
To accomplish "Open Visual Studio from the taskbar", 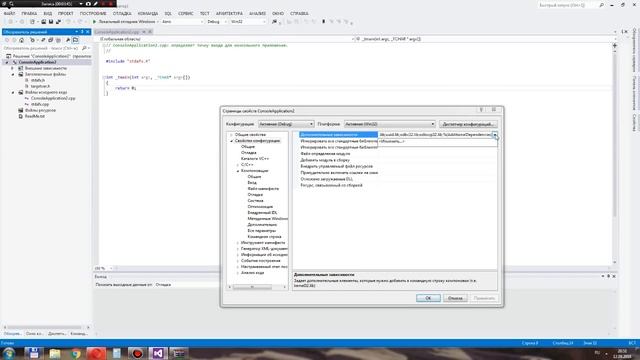I will pyautogui.click(x=158, y=353).
